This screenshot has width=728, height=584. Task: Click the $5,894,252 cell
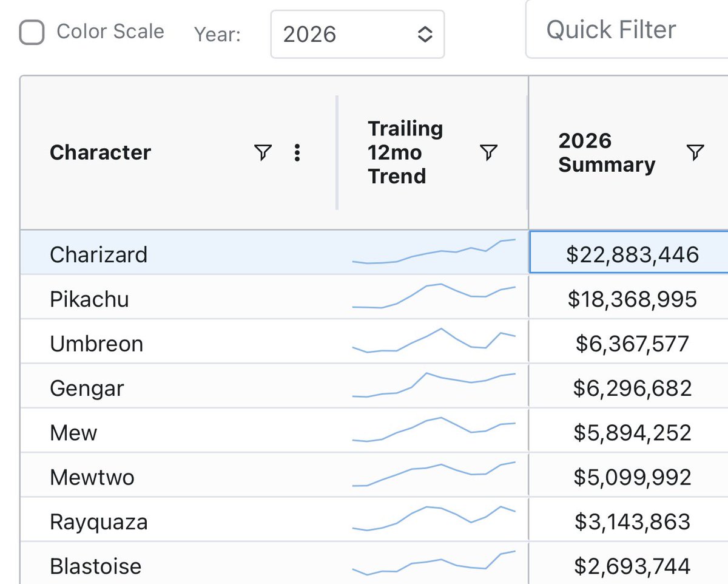pos(629,430)
